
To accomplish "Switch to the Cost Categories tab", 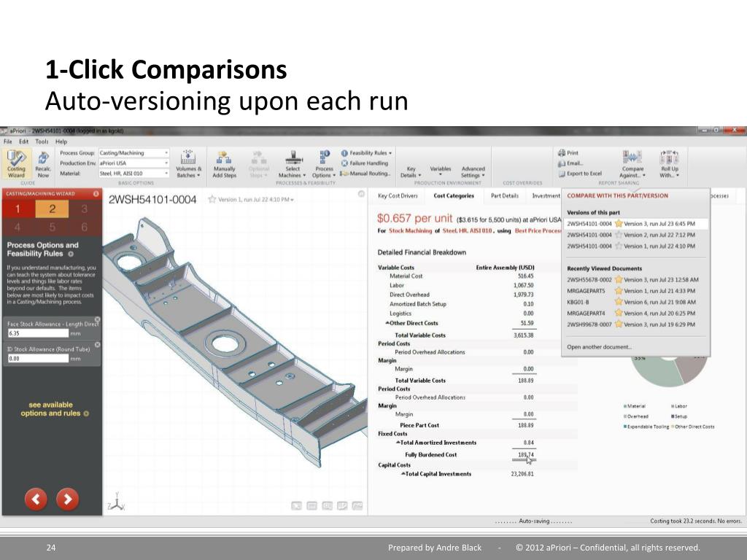I will pos(454,195).
